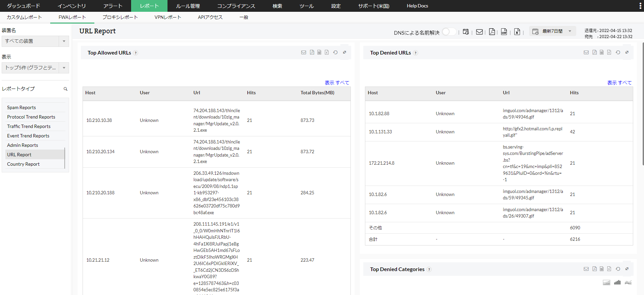
Task: Open help for Top Allowed URLs
Action: [x=135, y=53]
